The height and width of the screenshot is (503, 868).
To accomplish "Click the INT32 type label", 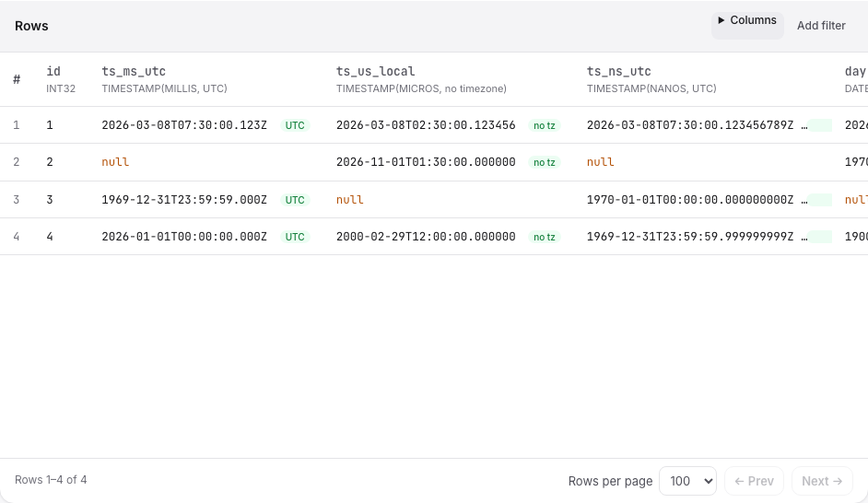I will pos(61,88).
